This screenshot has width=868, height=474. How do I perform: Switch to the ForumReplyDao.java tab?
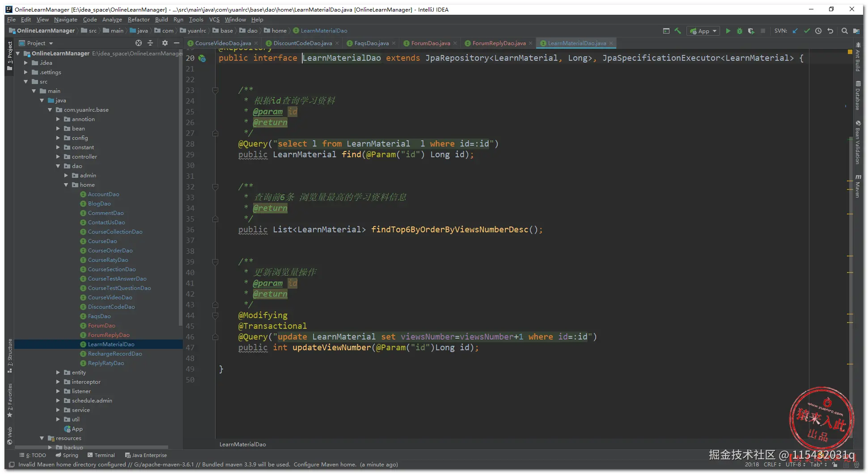point(499,43)
